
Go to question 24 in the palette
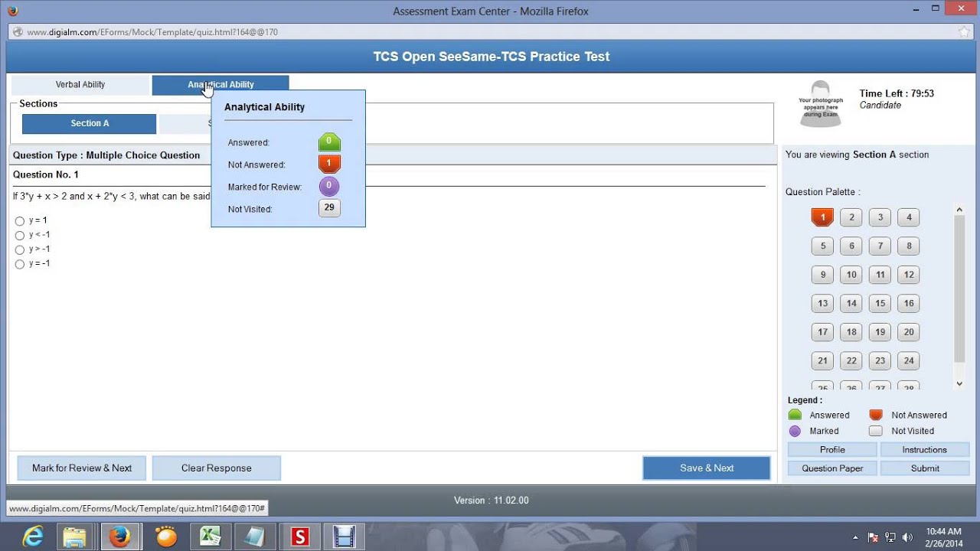(x=909, y=361)
